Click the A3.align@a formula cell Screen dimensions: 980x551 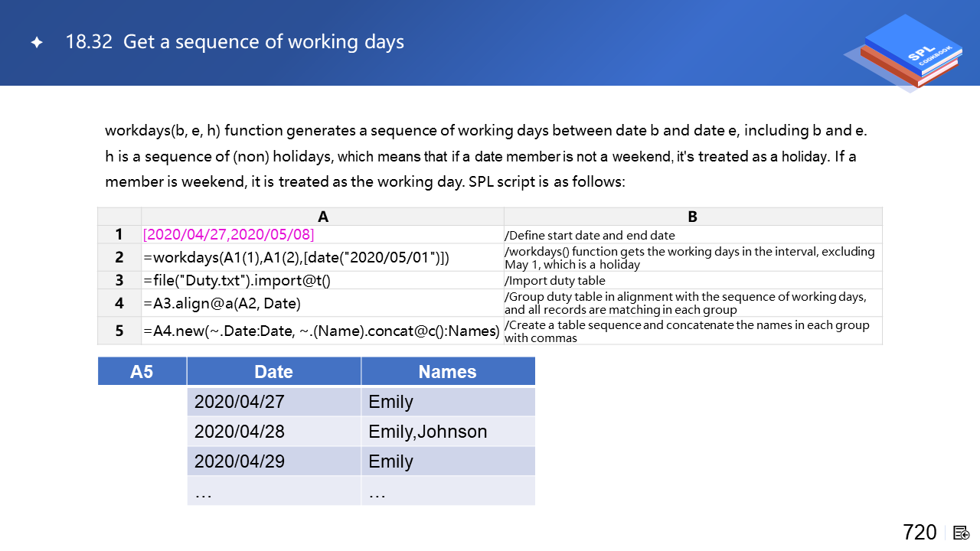tap(221, 303)
